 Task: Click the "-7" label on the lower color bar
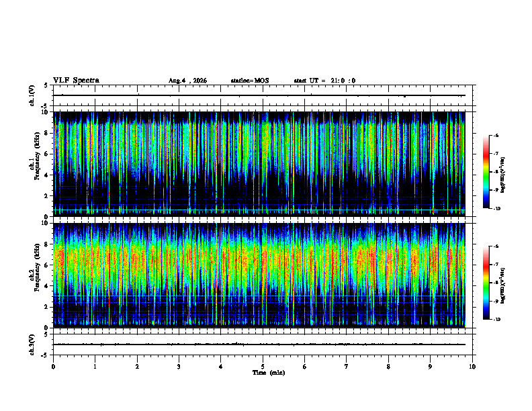pos(496,265)
